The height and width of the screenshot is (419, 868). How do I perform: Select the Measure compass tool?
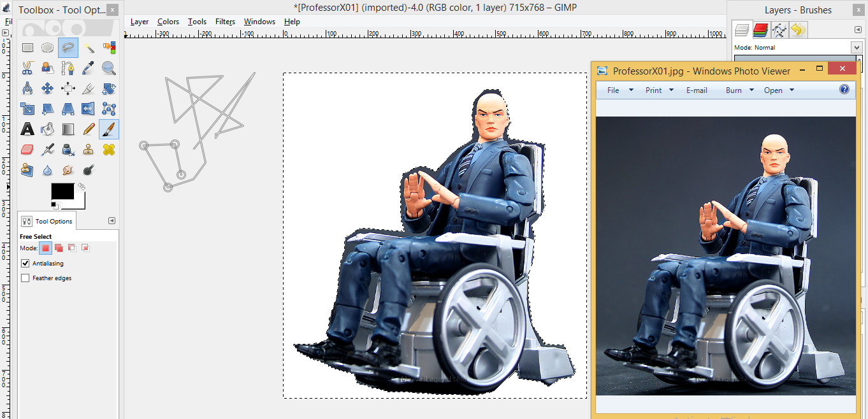[27, 88]
